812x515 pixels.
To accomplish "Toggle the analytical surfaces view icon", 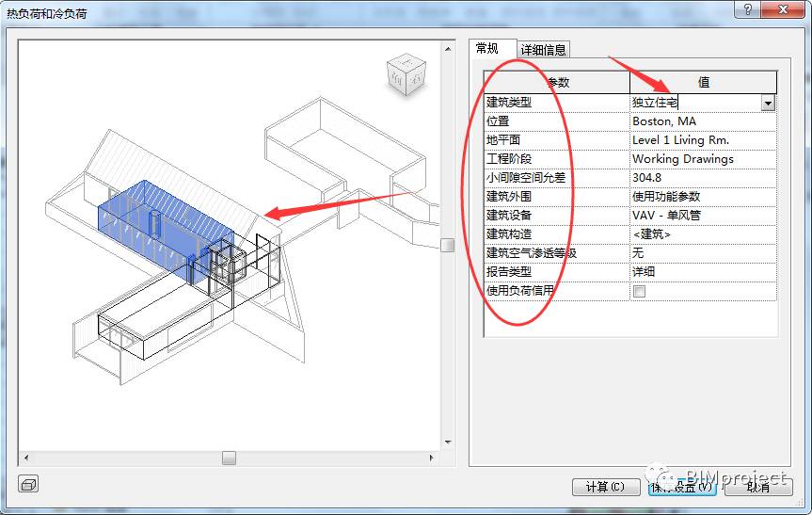I will point(28,485).
